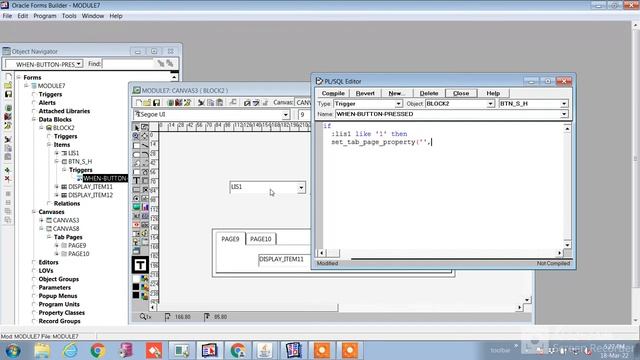Expand the CANVAS3 node

(x=41, y=220)
